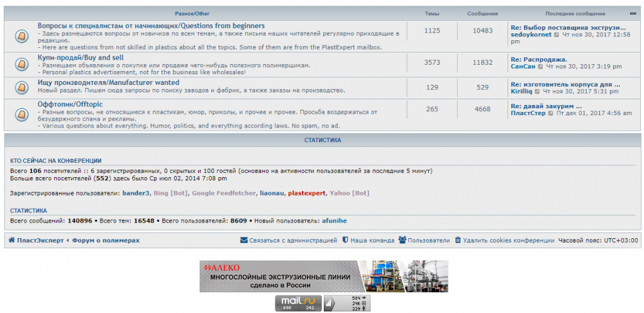View profile of user bander3
This screenshot has height=313, width=644.
pos(136,193)
